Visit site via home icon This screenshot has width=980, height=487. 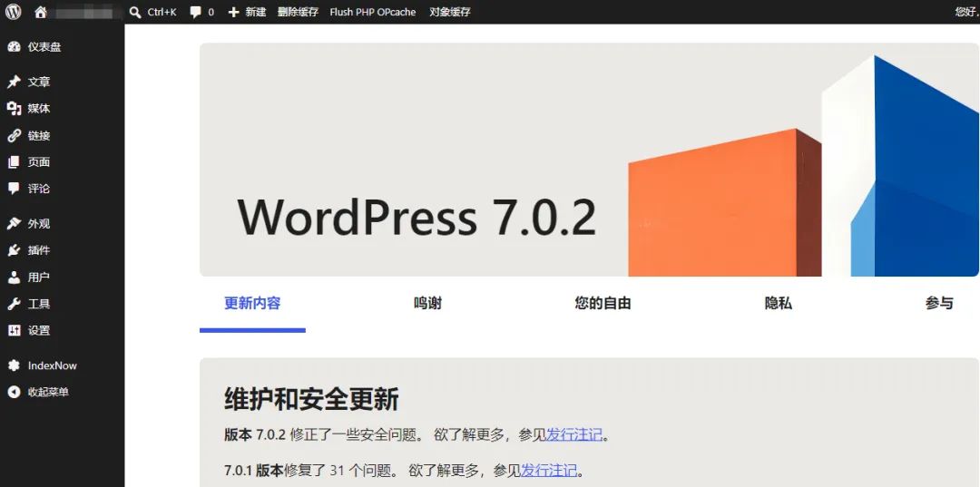click(41, 12)
